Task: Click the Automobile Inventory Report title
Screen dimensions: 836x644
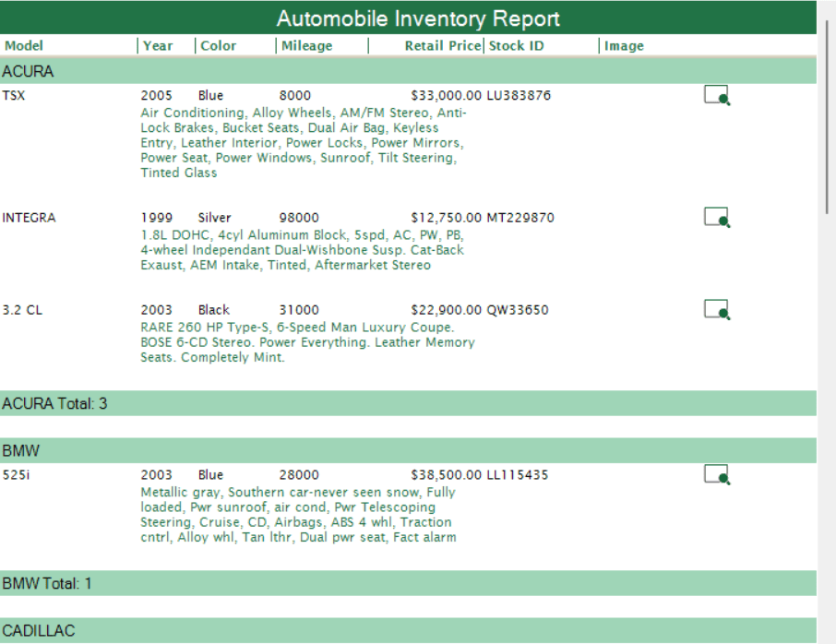Action: [x=418, y=18]
